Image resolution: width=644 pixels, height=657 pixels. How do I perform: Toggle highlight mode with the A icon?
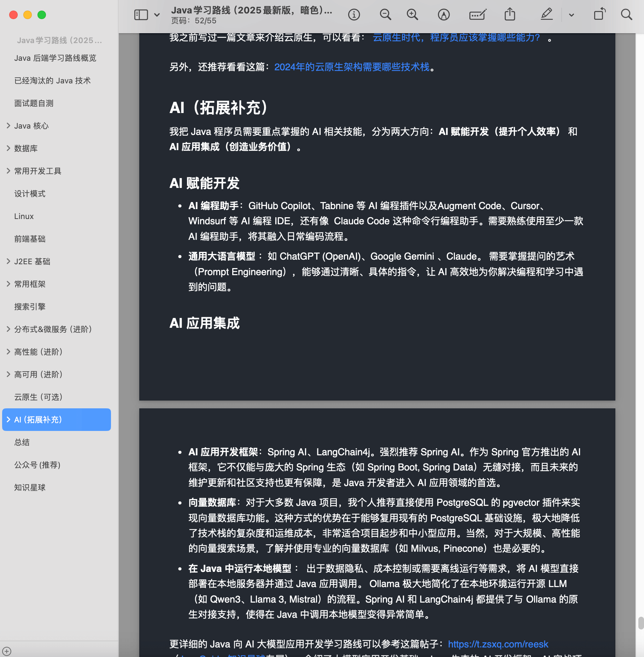tap(444, 14)
